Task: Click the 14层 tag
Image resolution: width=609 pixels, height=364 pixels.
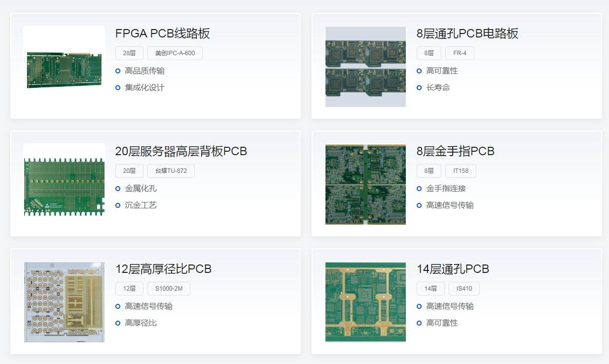Action: point(430,289)
